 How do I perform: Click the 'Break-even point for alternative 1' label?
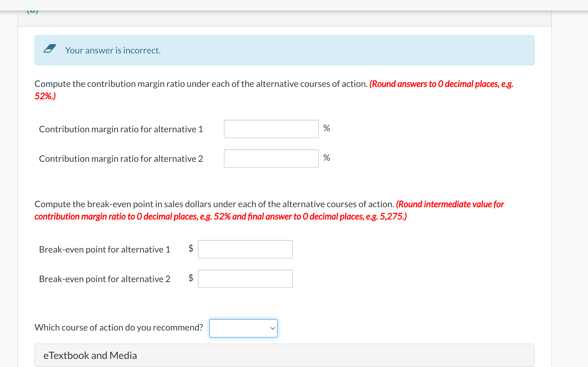point(104,249)
